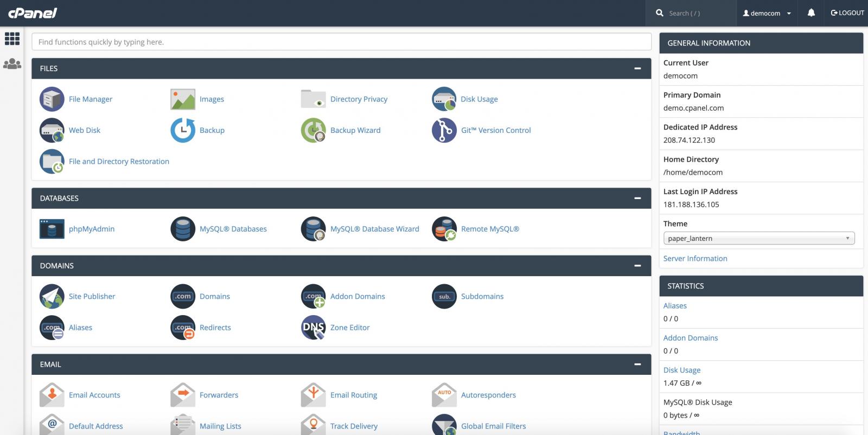Launch the Backup Wizard icon
Viewport: 868px width, 435px height.
(314, 130)
